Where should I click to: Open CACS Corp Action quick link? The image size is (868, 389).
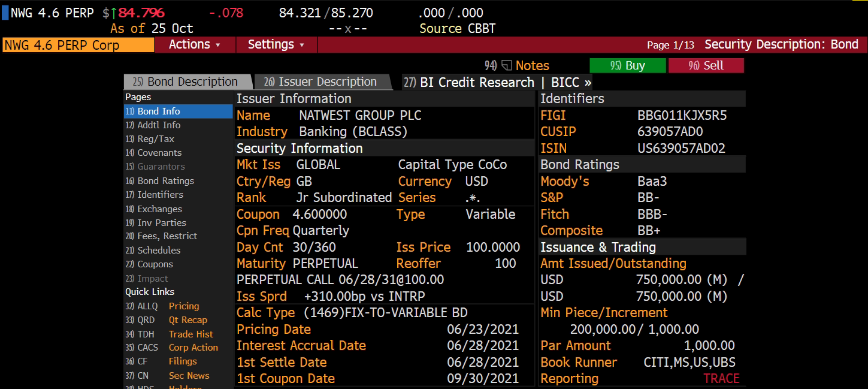tap(171, 348)
